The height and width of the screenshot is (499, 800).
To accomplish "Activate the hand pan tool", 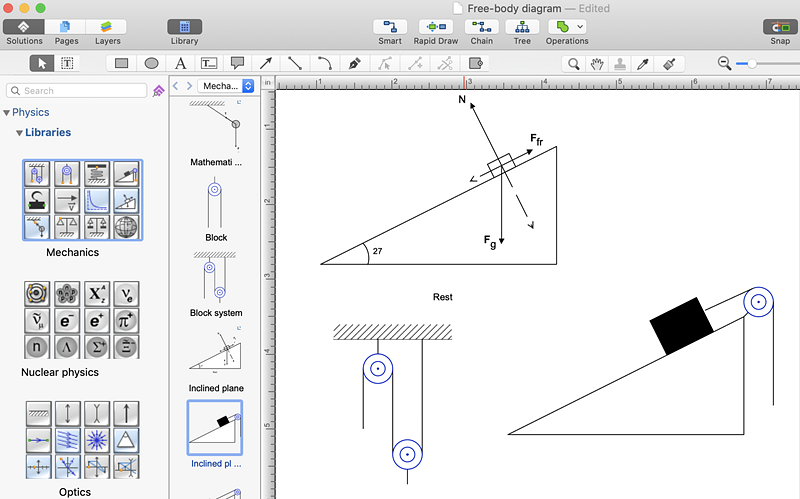I will (x=597, y=63).
